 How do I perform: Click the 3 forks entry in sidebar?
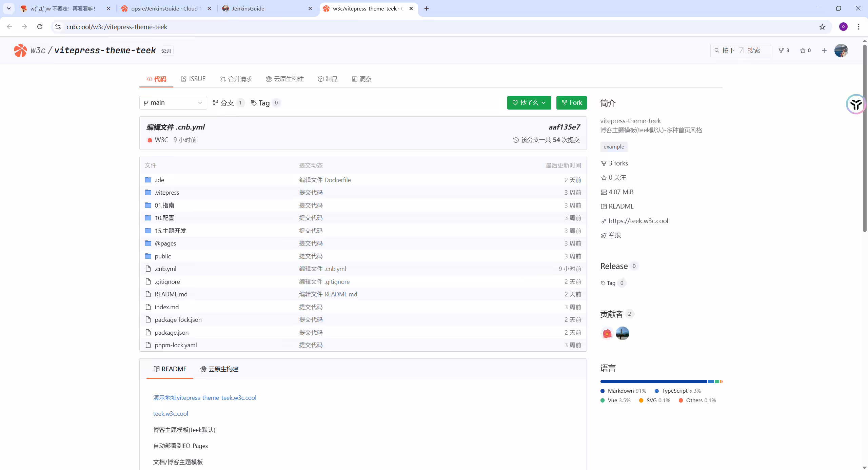[x=614, y=163]
